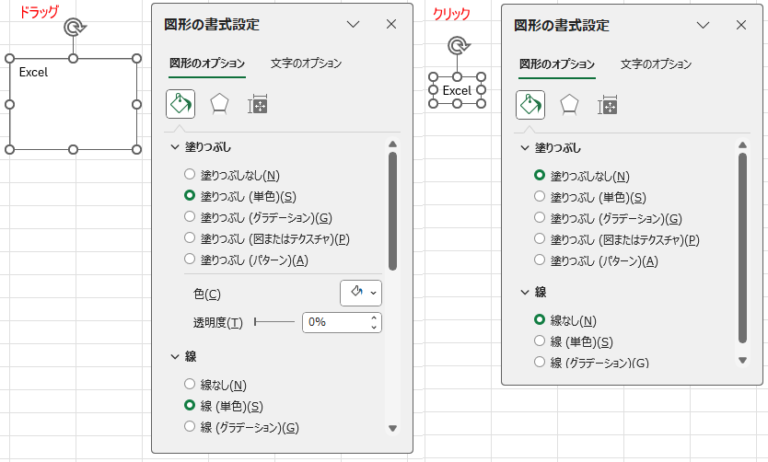Open Size & Properties icon in left panel
This screenshot has width=768, height=462.
click(257, 105)
